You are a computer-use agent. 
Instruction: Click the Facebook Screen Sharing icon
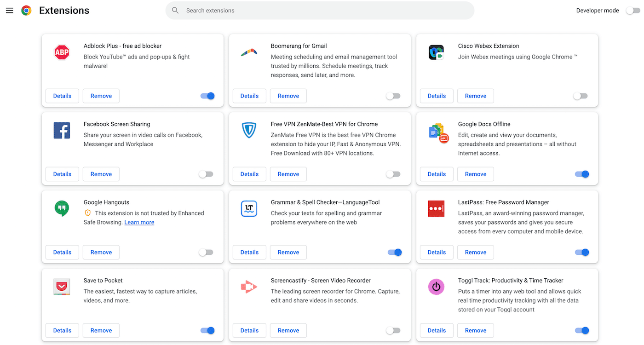(62, 130)
